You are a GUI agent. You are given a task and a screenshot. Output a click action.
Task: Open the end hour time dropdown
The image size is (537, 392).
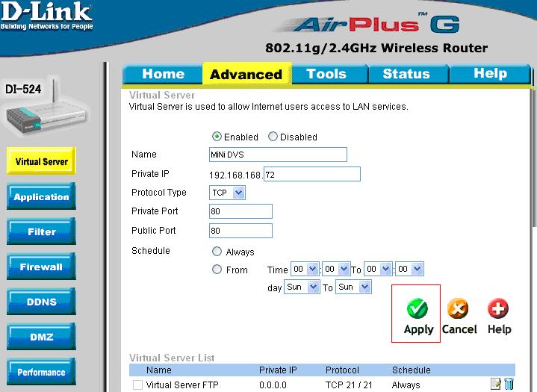[x=378, y=269]
